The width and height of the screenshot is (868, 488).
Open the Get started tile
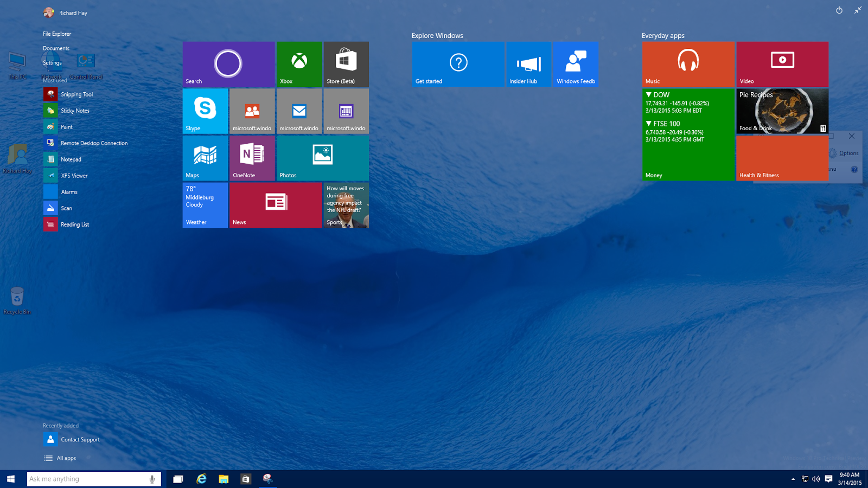(x=458, y=64)
